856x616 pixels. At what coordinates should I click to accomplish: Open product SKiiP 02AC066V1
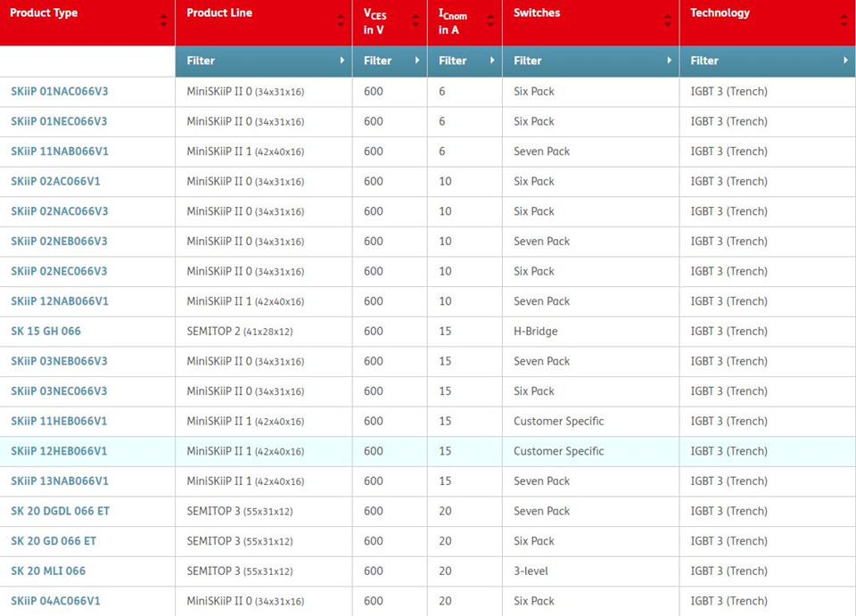tap(55, 182)
